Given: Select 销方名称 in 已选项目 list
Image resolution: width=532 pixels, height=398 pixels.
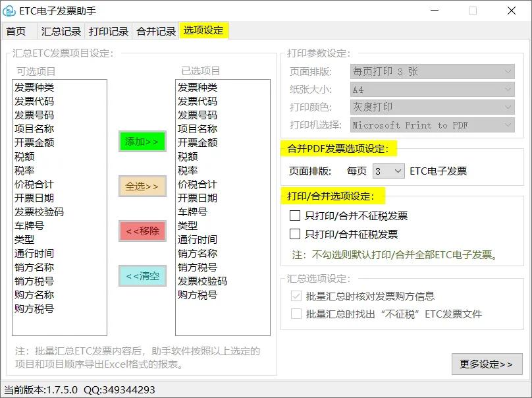Looking at the screenshot, I should 198,253.
